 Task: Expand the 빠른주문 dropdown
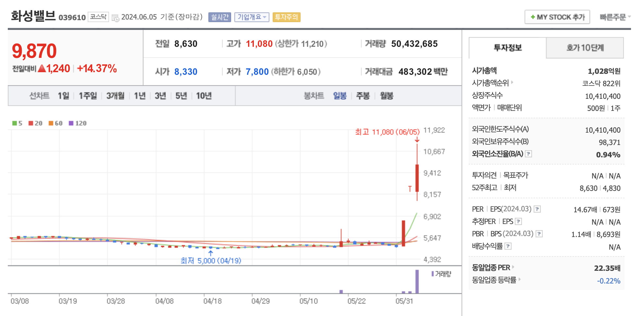[x=615, y=17]
